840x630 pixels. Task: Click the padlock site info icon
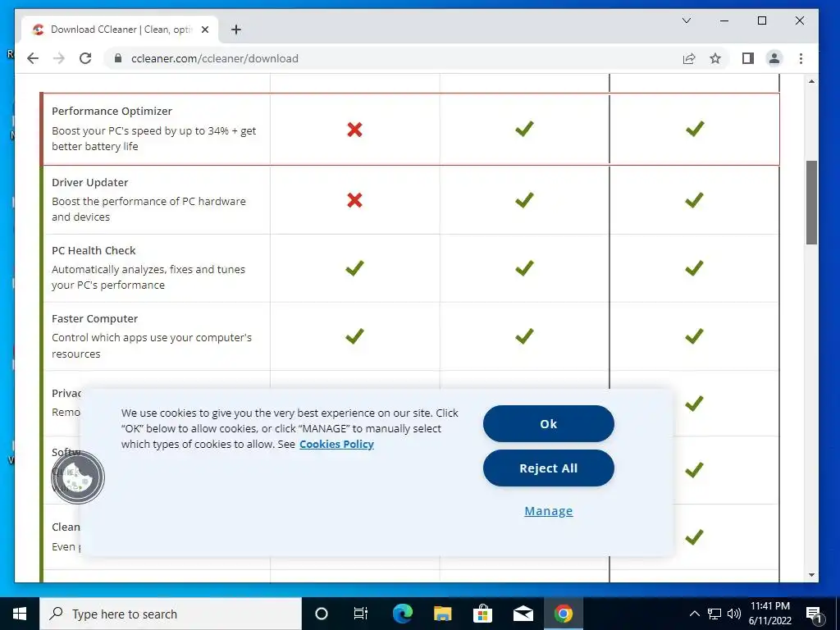click(118, 58)
